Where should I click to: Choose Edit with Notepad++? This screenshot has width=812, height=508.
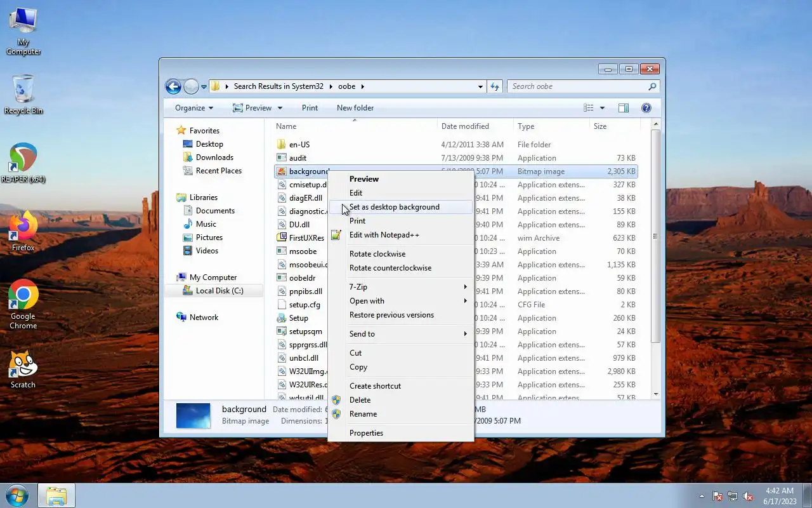pos(401,235)
